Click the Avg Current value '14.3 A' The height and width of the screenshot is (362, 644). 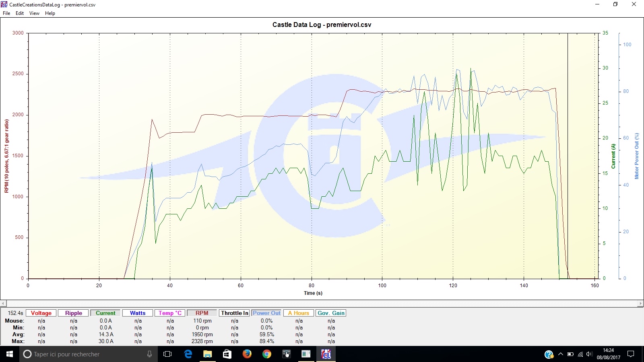(x=106, y=334)
